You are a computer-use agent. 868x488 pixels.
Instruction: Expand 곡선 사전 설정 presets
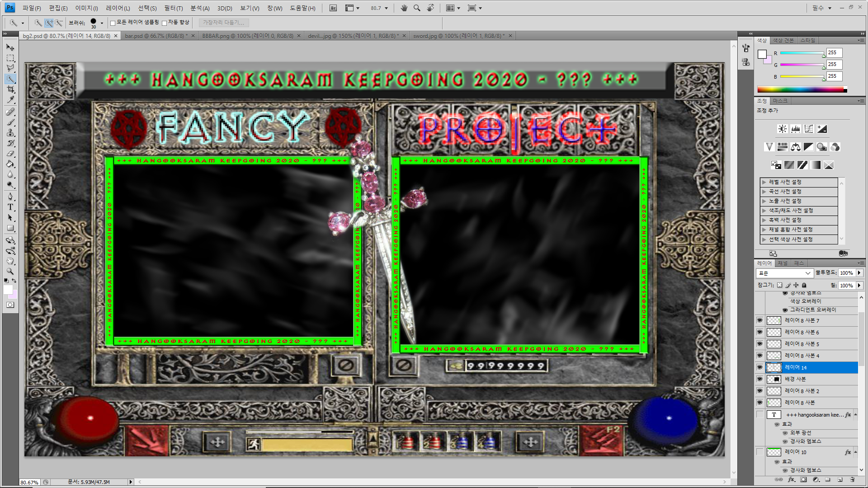[x=764, y=192]
